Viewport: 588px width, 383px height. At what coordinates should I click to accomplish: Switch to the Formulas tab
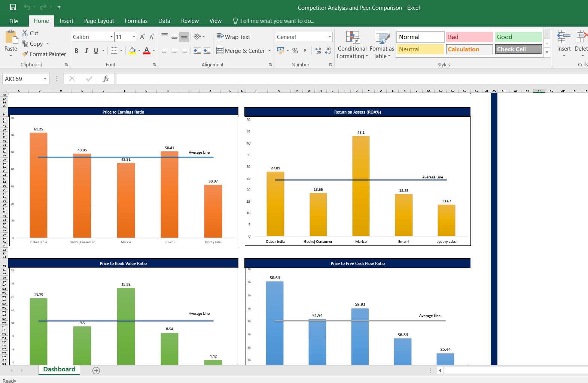pyautogui.click(x=136, y=21)
